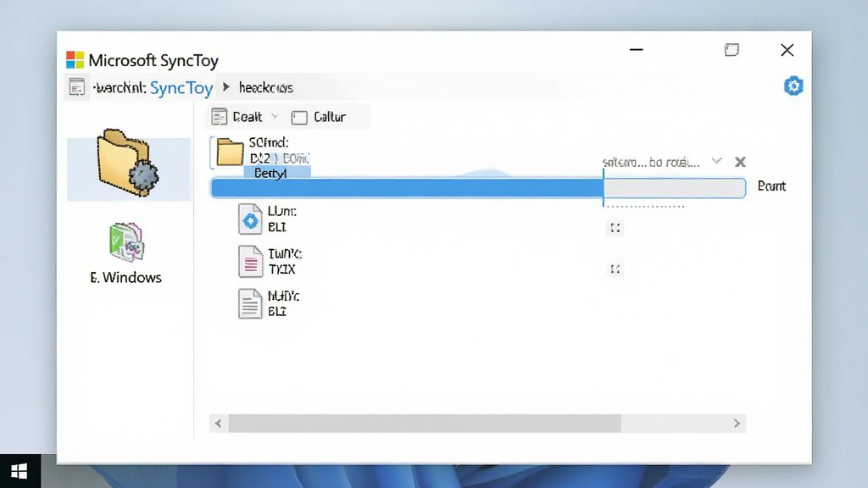Select the highlighted Bettyl label

[x=277, y=173]
